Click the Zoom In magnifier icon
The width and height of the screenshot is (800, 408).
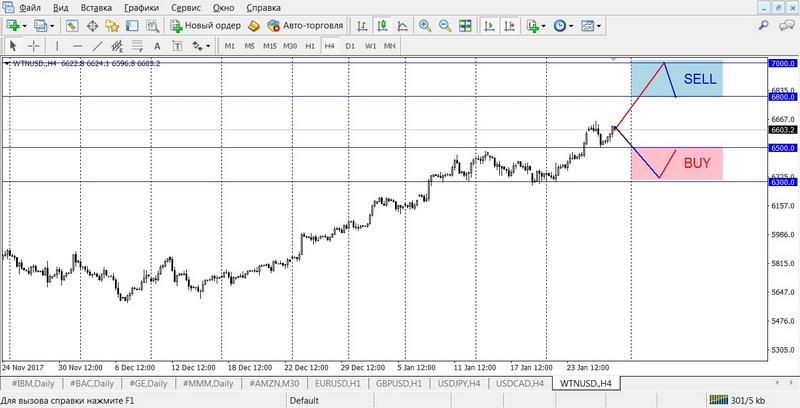(x=425, y=25)
